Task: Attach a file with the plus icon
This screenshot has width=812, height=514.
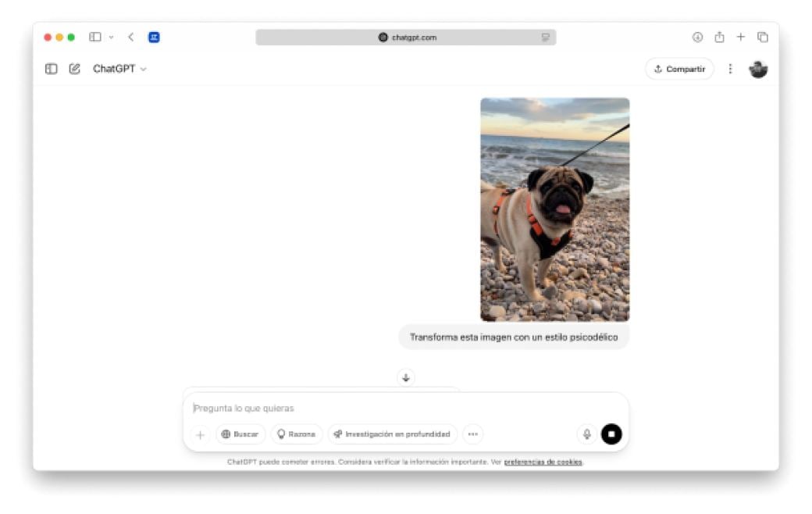Action: point(201,435)
